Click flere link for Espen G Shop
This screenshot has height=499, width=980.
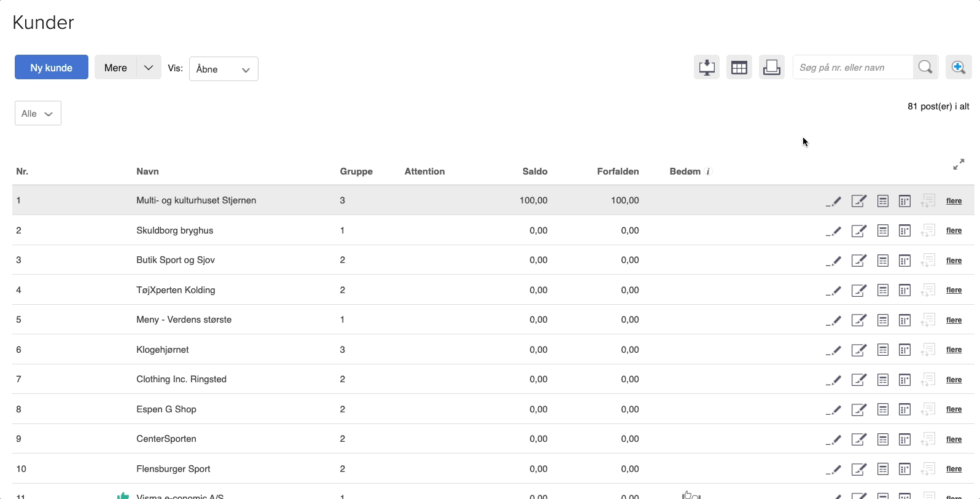click(954, 409)
